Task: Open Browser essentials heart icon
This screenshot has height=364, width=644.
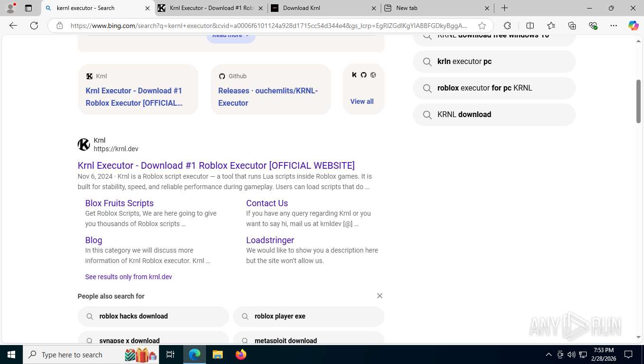Action: tap(593, 26)
